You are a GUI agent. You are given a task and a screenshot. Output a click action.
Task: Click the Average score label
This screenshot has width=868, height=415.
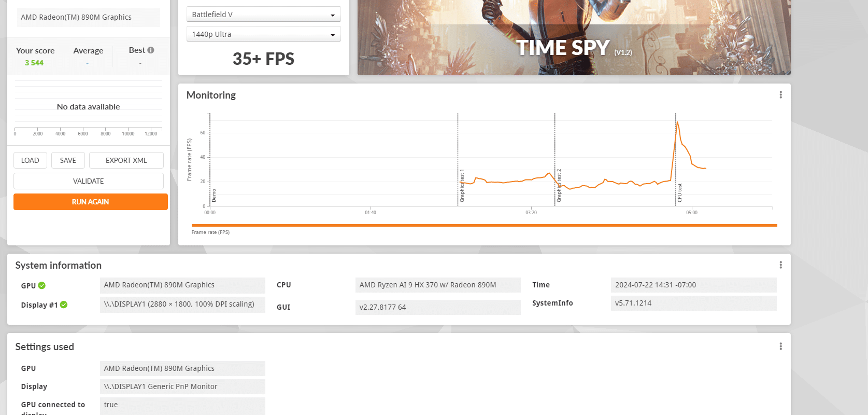click(x=88, y=50)
